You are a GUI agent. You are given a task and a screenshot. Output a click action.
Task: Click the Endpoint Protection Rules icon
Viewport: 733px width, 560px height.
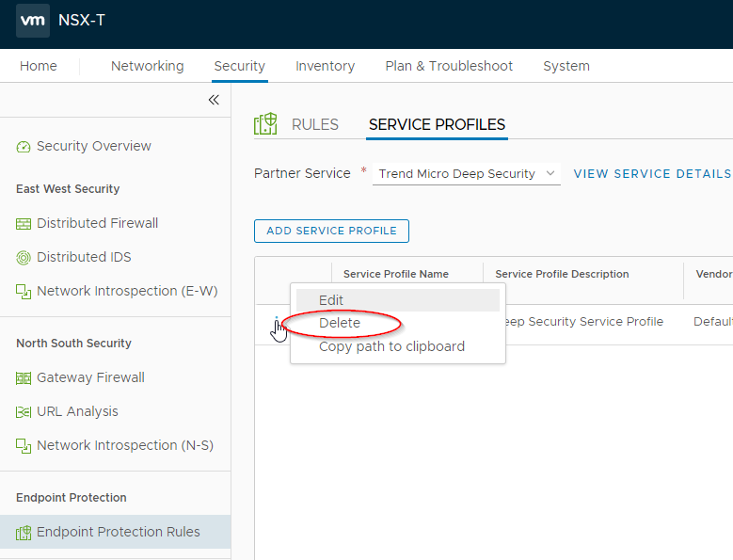tap(24, 533)
